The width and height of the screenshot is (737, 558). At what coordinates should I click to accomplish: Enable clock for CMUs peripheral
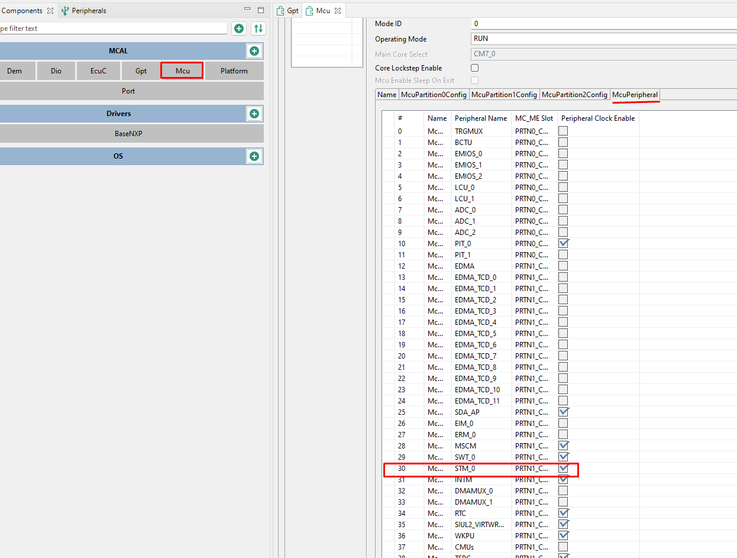(563, 547)
